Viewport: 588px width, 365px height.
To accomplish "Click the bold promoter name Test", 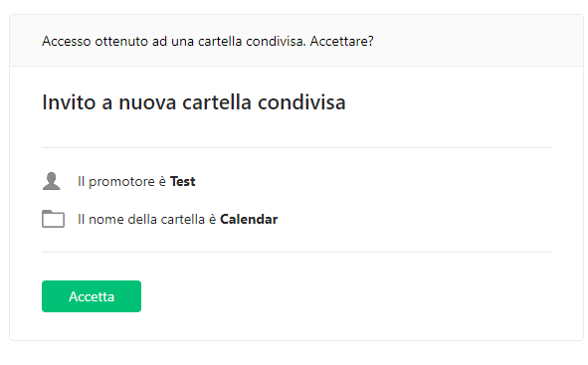I will click(x=183, y=181).
